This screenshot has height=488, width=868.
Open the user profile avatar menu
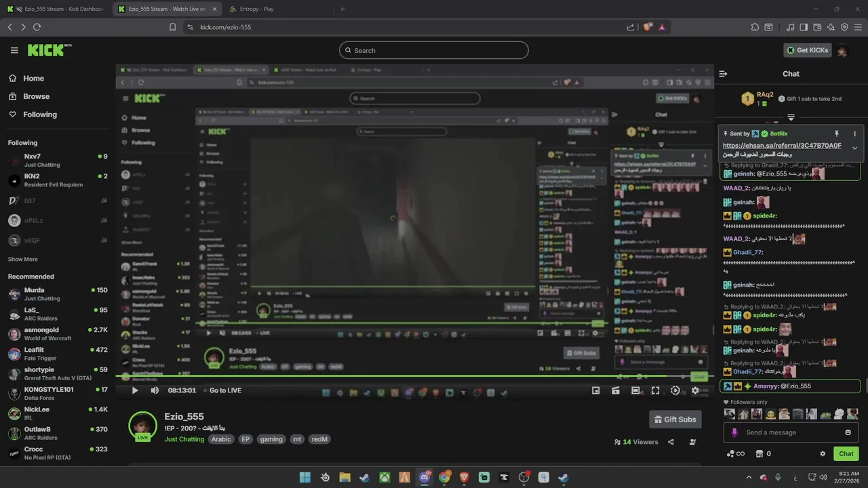[843, 51]
